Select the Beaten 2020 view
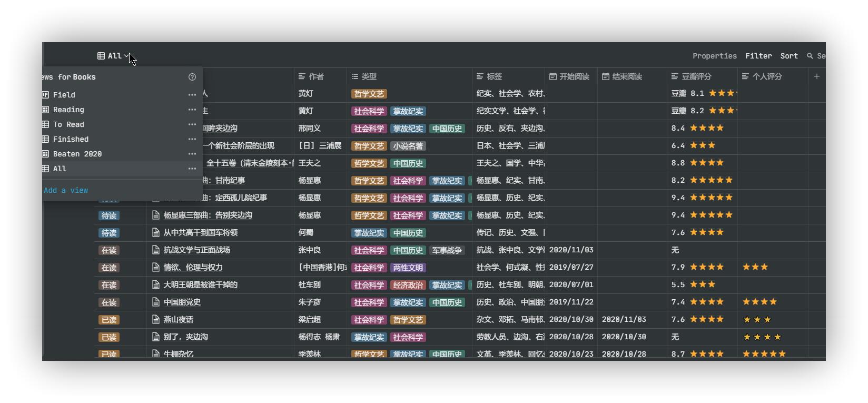Screen dimensions: 868x403 tap(77, 154)
